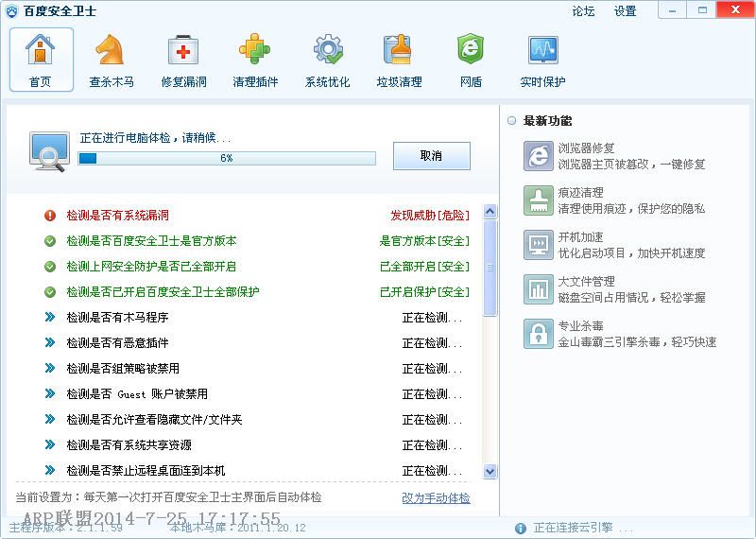Open the 首页 home tab

(x=41, y=60)
